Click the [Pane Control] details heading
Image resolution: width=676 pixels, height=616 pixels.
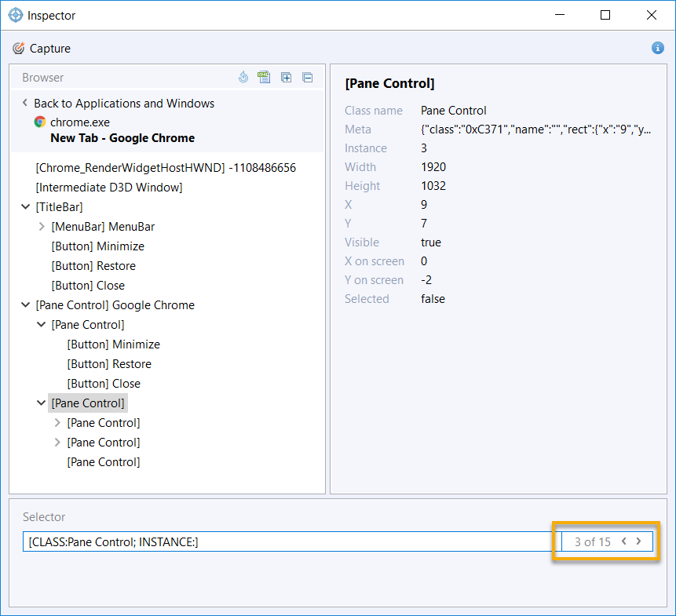[389, 83]
